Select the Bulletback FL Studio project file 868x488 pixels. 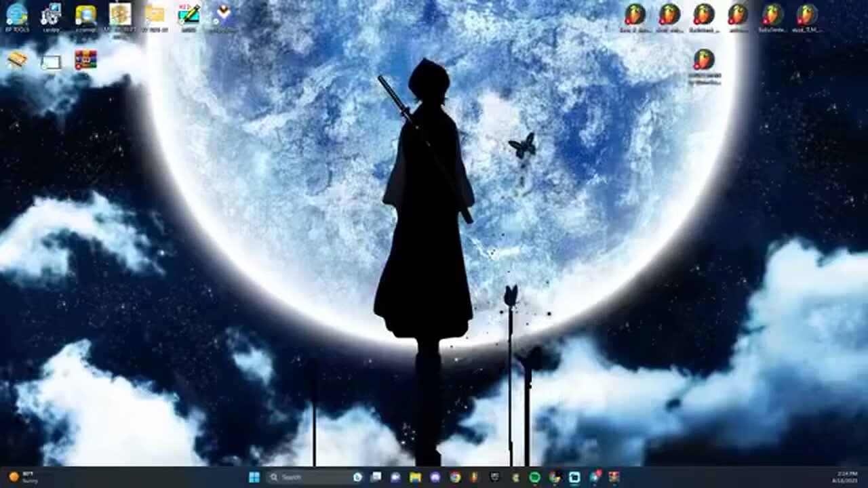704,14
